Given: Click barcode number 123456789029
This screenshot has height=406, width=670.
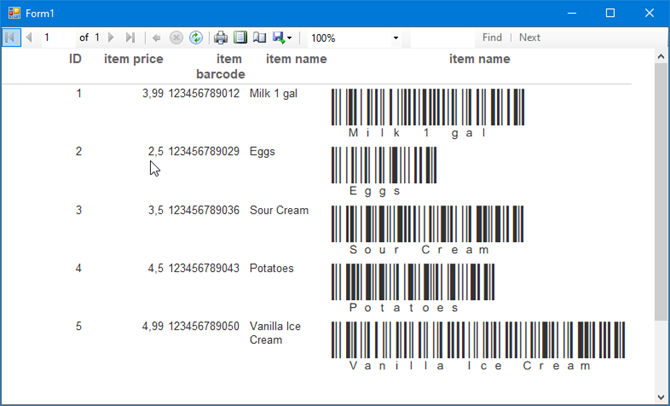Looking at the screenshot, I should [x=204, y=152].
